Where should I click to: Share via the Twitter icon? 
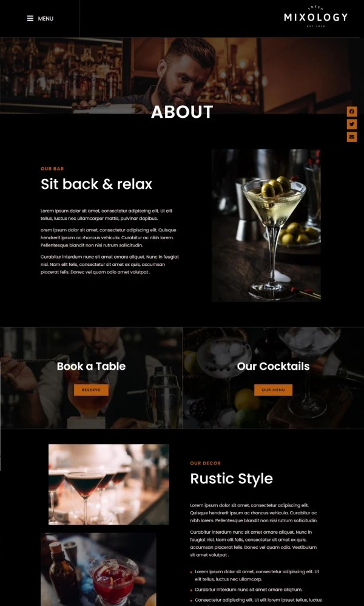coord(352,124)
